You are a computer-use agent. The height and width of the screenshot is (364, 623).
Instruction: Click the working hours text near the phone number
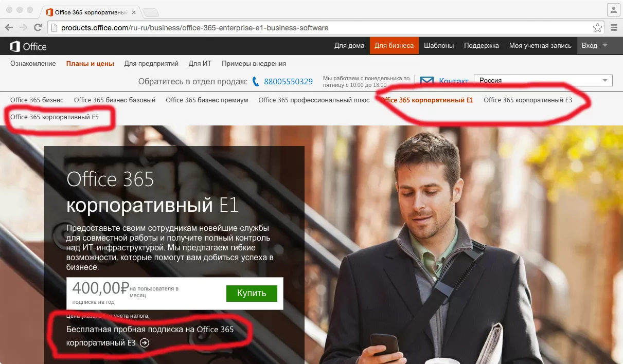point(366,81)
